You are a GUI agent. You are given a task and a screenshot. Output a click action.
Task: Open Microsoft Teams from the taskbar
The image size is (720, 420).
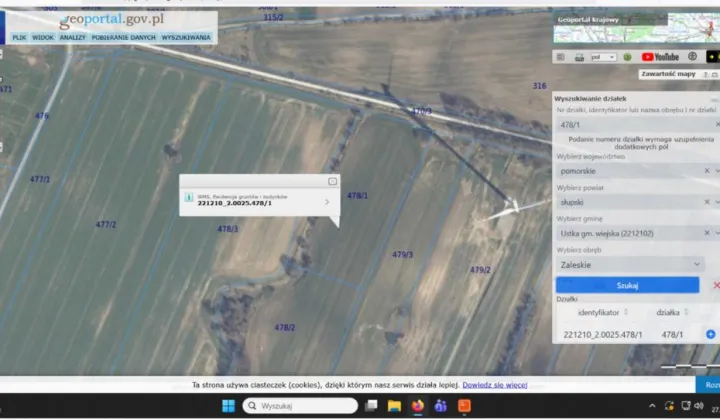point(441,406)
